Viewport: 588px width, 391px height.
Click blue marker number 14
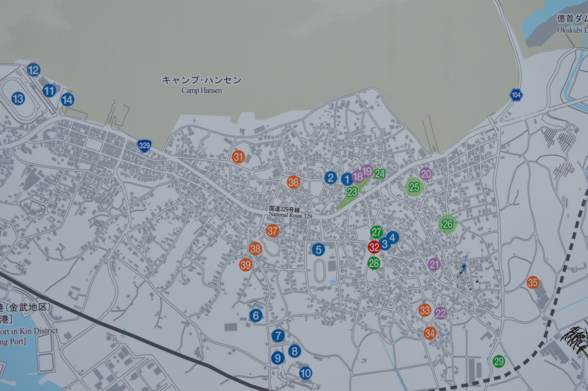coord(68,100)
